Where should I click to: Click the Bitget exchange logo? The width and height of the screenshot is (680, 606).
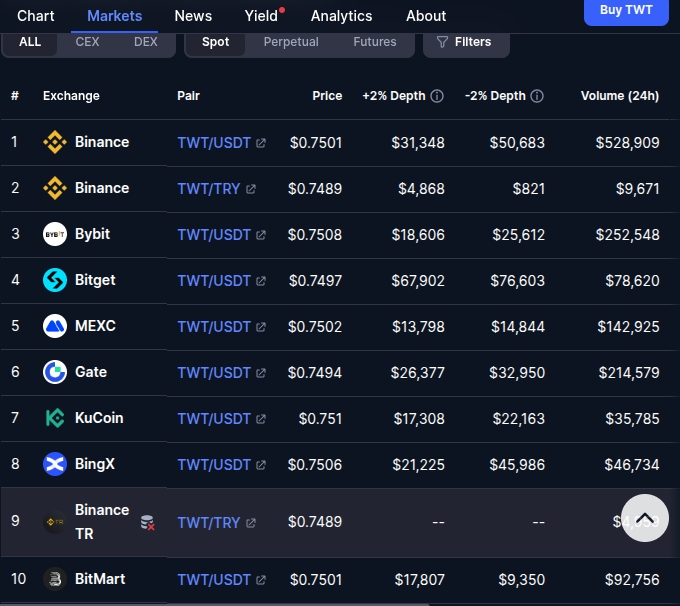coord(55,280)
